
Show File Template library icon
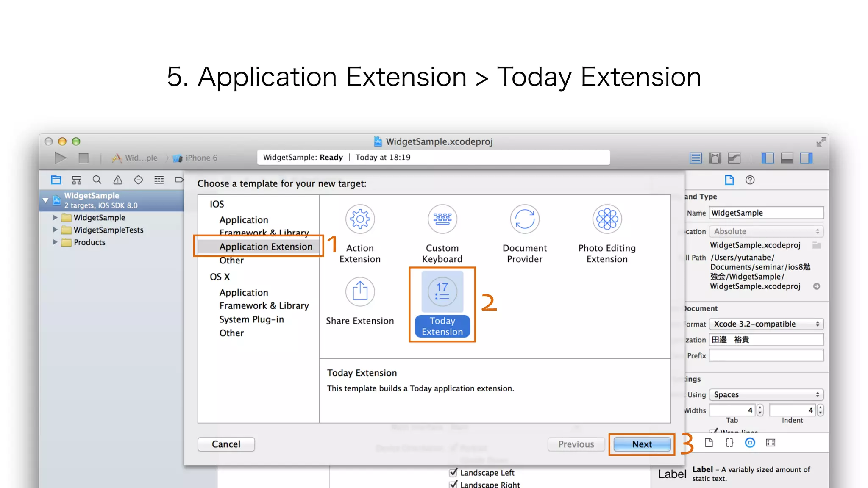click(x=709, y=443)
